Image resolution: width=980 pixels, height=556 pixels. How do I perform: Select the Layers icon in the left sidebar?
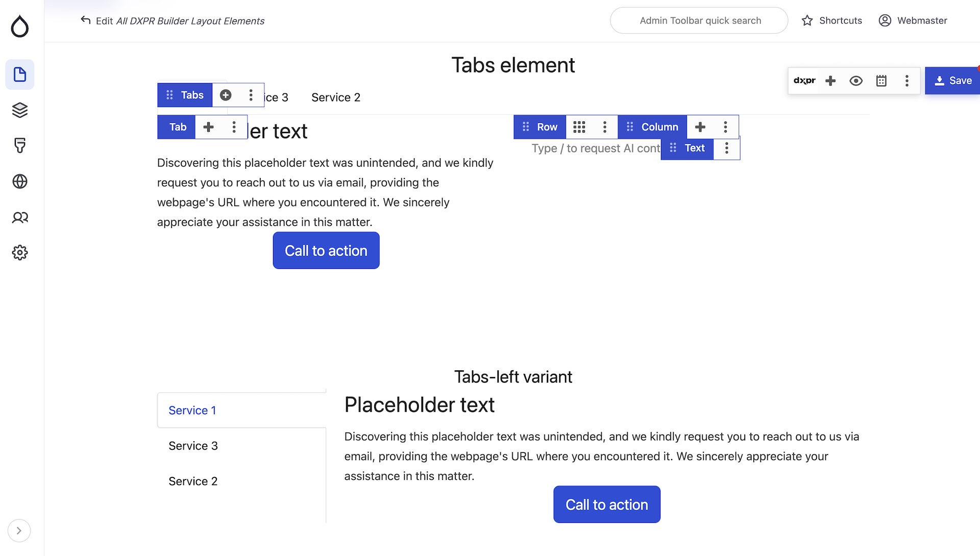[x=19, y=110]
